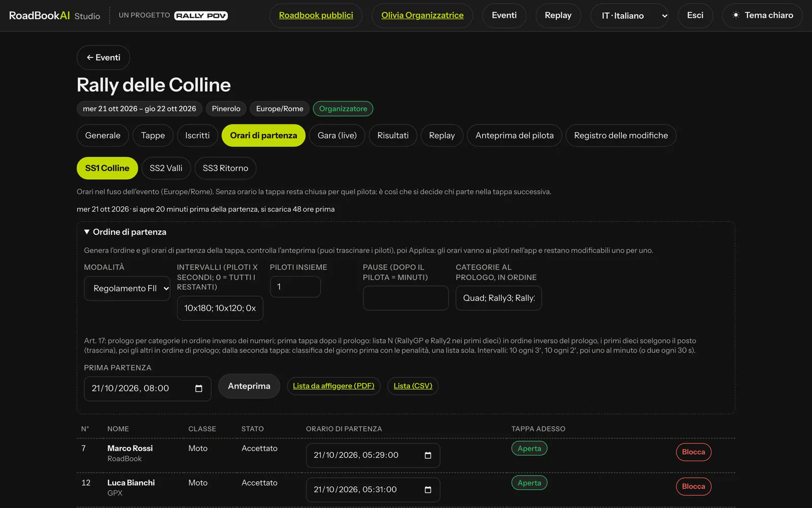Click the Rally POV logo

click(x=201, y=16)
